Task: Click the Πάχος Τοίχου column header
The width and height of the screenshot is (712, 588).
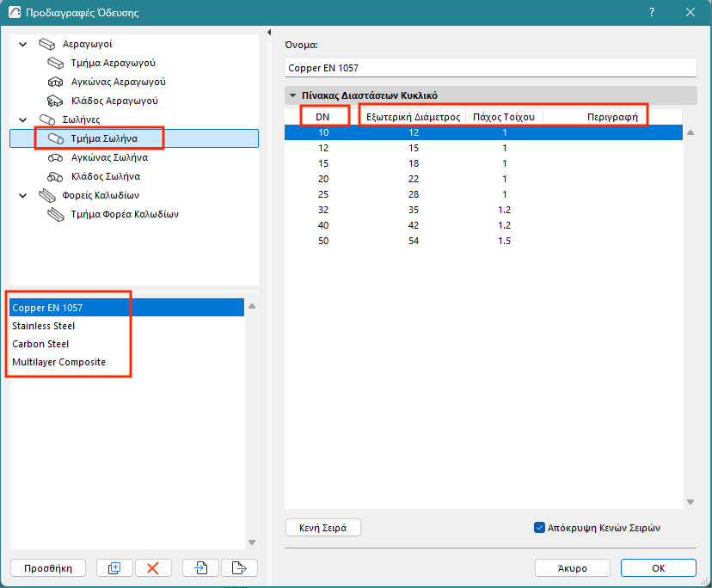Action: 504,117
